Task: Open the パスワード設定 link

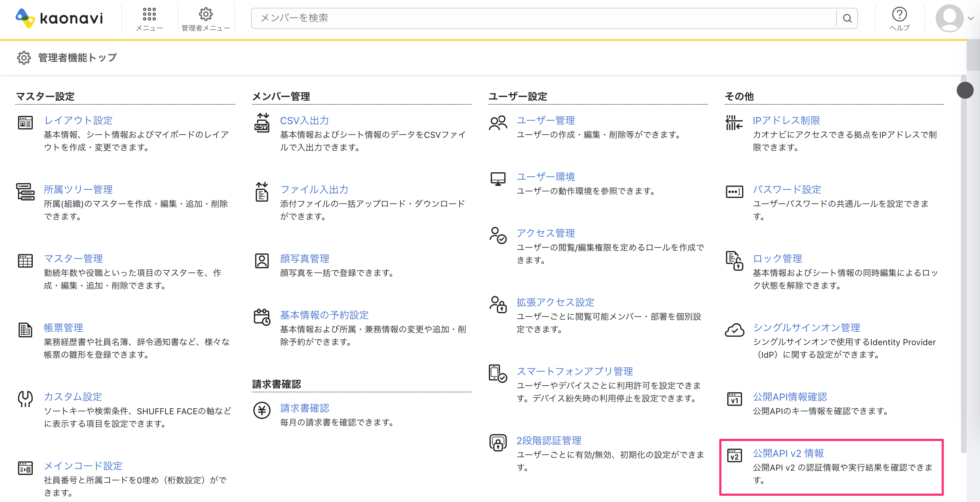Action: [787, 189]
